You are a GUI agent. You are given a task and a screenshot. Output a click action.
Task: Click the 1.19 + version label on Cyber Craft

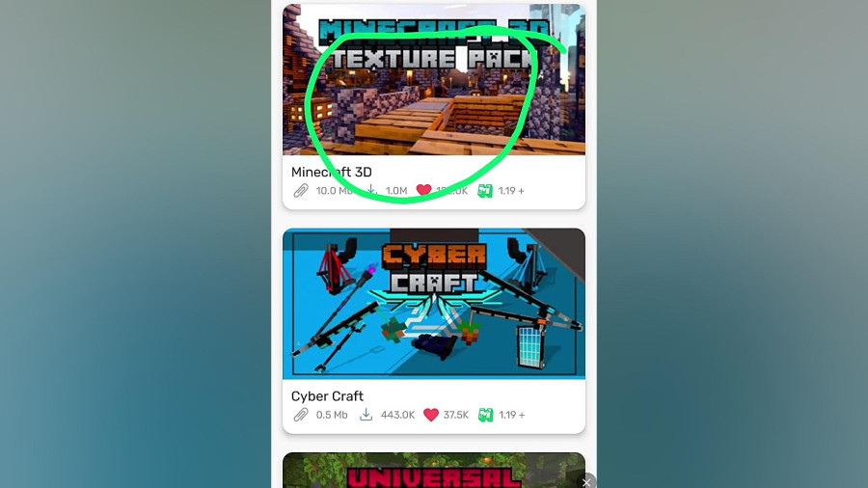(x=511, y=415)
